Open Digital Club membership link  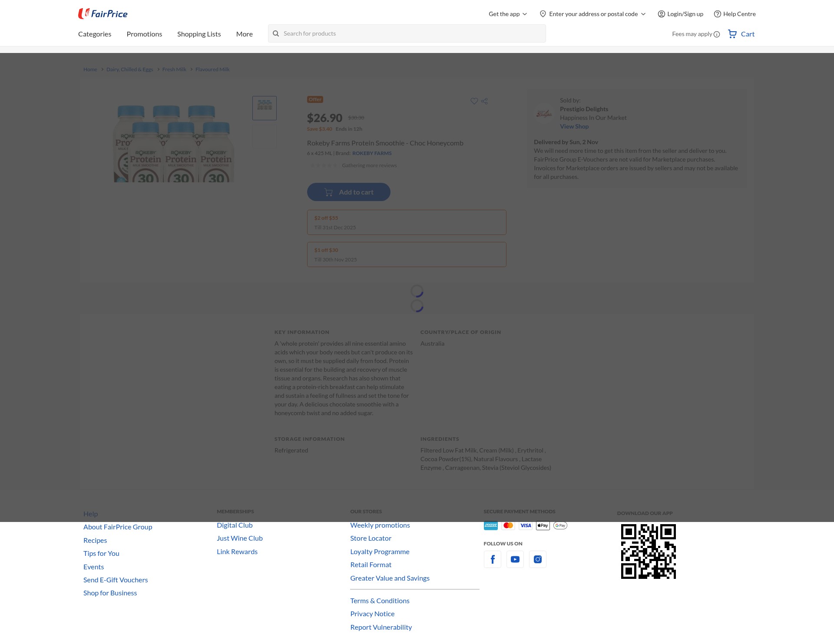point(235,525)
